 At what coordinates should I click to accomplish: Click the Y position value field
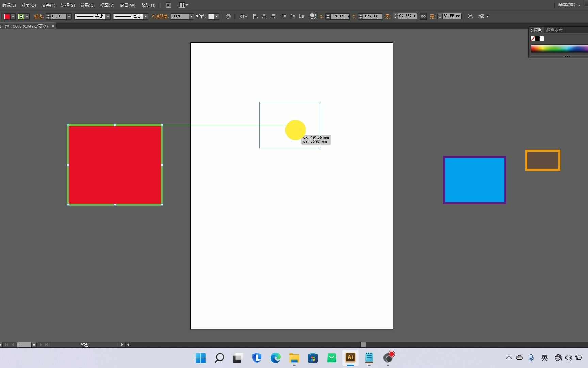pos(373,16)
